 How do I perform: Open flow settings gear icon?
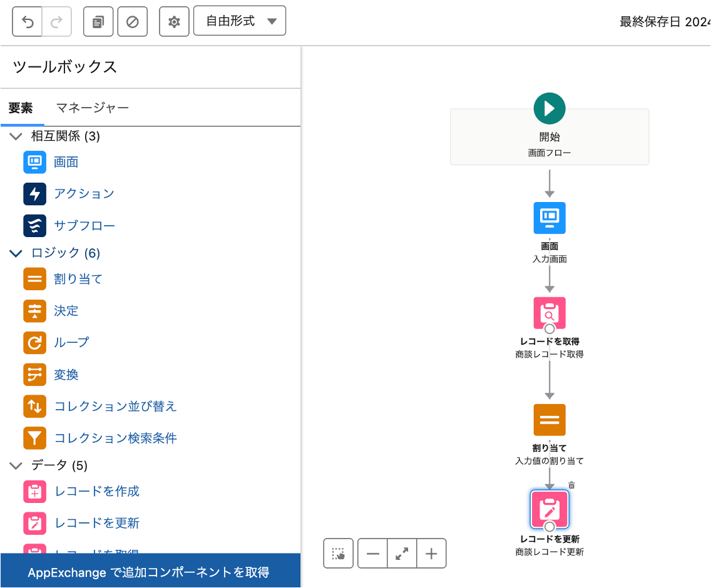[x=174, y=22]
